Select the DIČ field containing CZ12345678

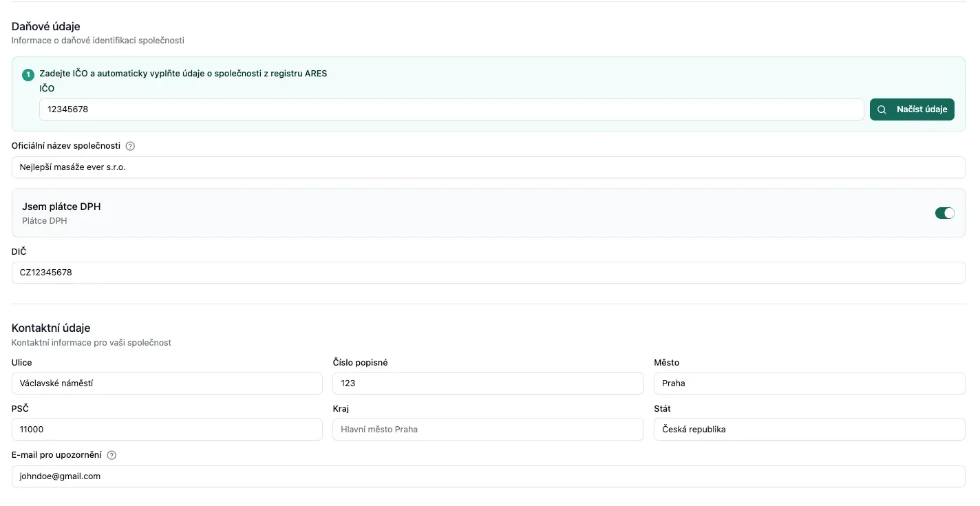488,273
